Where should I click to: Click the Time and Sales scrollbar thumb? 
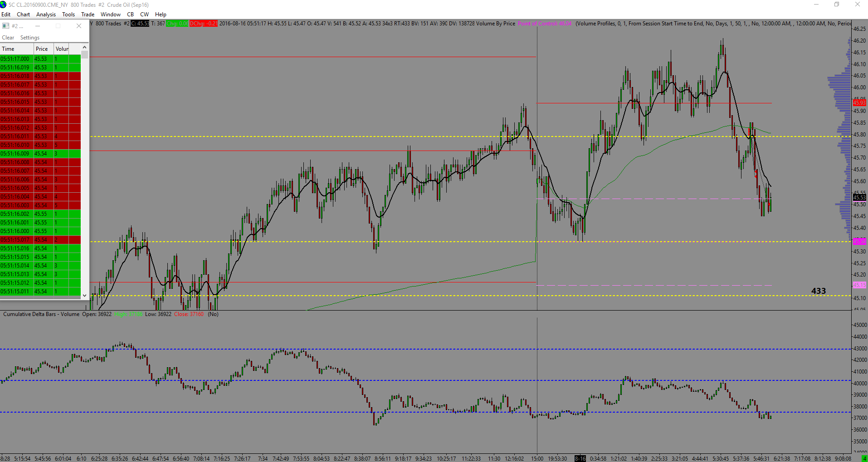(x=84, y=55)
